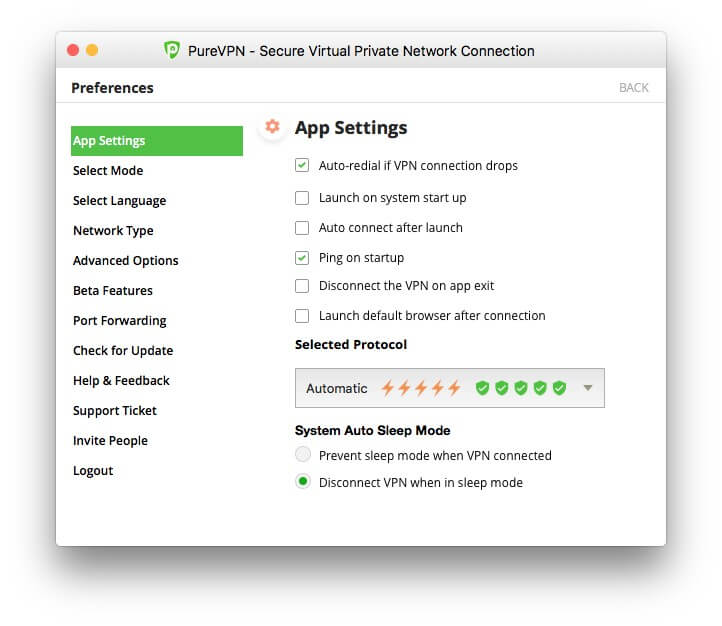722x626 pixels.
Task: Select Disconnect VPN when in sleep mode
Action: click(303, 481)
